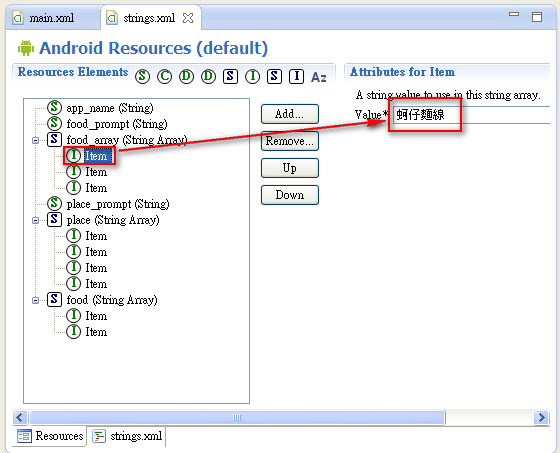Select place (String Array) in the tree
The width and height of the screenshot is (560, 453).
(103, 220)
